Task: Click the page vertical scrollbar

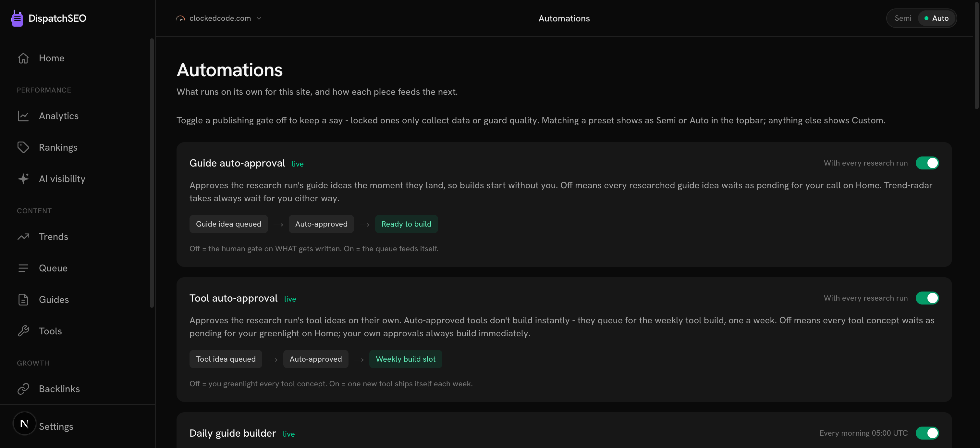Action: 976,55
